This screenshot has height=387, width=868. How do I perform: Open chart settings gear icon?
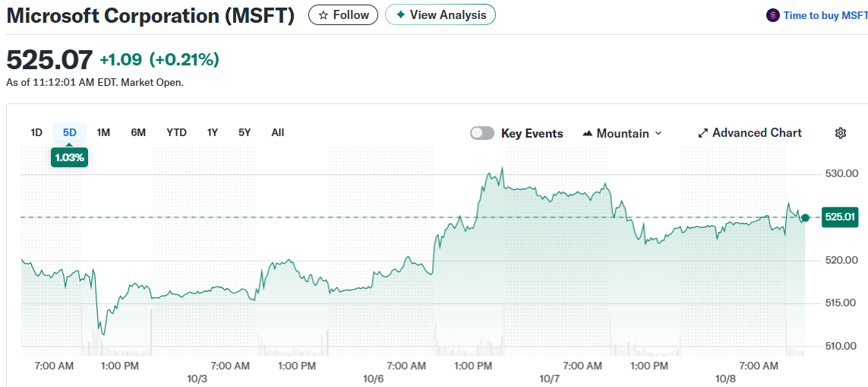pos(841,133)
